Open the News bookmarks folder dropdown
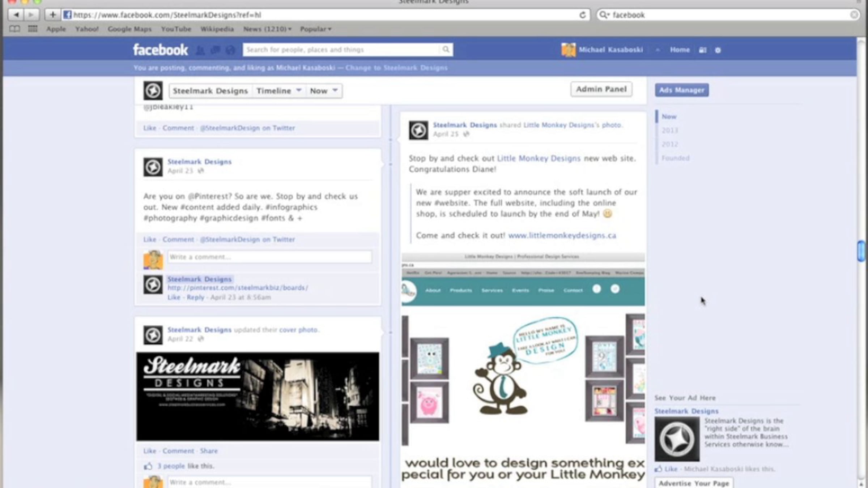Image resolution: width=868 pixels, height=488 pixels. pos(267,29)
